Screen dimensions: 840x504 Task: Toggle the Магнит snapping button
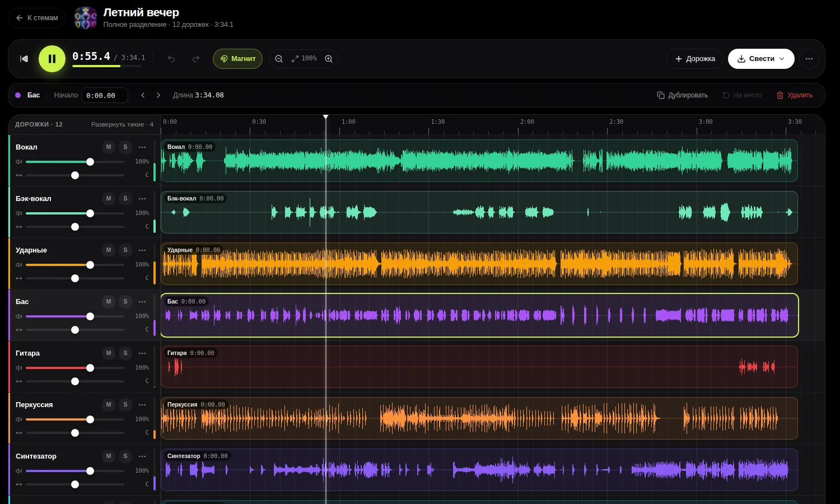coord(237,59)
